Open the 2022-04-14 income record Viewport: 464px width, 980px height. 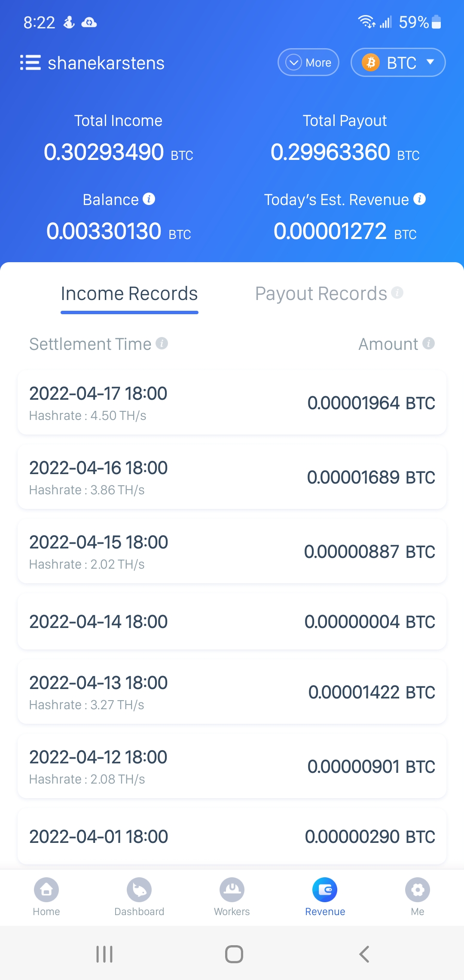click(232, 622)
